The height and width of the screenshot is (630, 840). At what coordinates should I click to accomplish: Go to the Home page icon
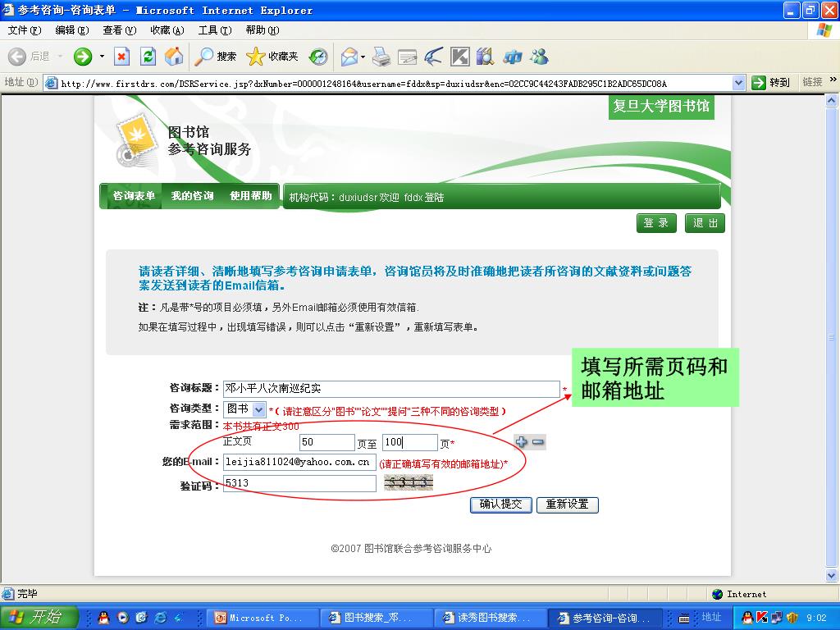pyautogui.click(x=174, y=57)
